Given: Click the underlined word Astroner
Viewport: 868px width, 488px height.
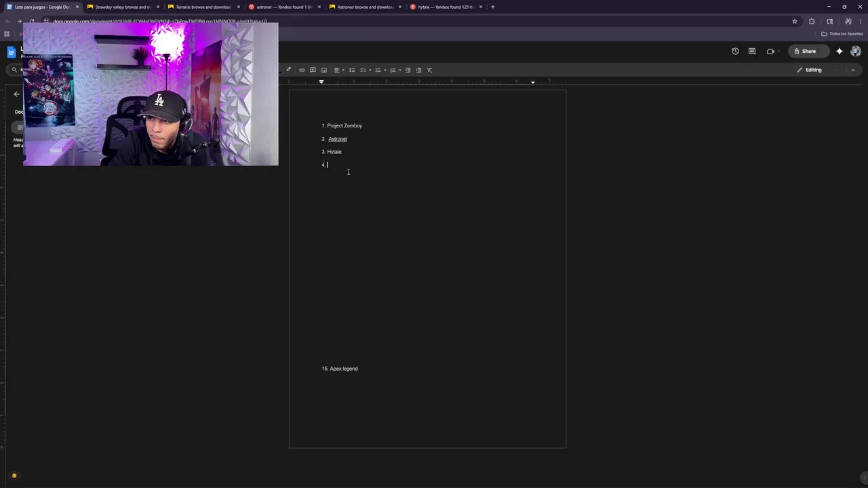Looking at the screenshot, I should (338, 139).
